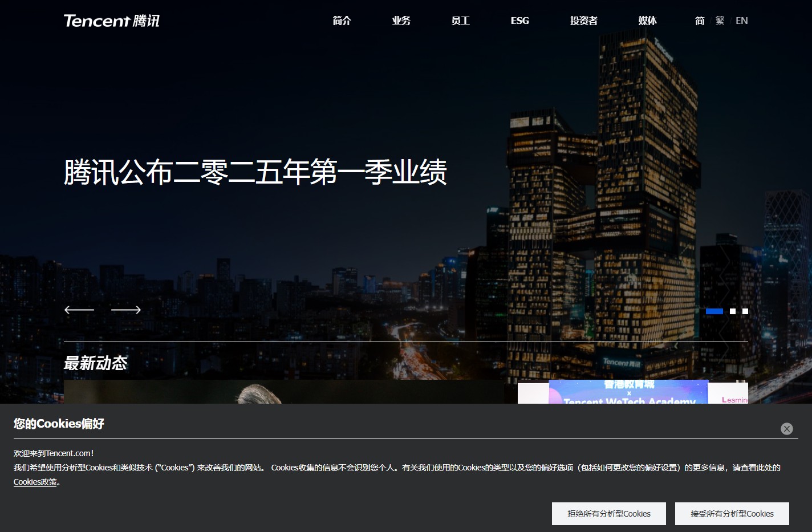Open the 简介 menu
This screenshot has height=532, width=812.
pyautogui.click(x=342, y=21)
